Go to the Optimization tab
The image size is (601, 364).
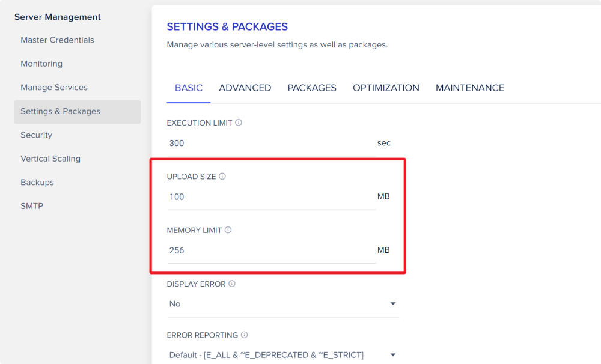pos(386,88)
